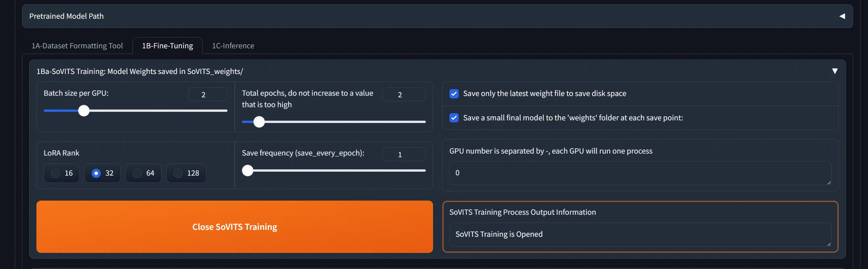This screenshot has width=868, height=269.
Task: Choose LoRA Rank 32 option
Action: 96,173
